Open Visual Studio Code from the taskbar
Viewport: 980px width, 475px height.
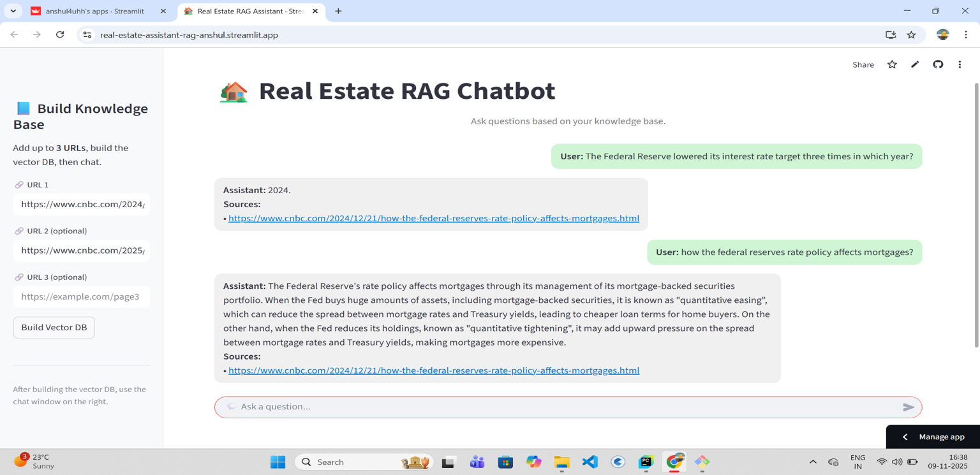click(x=590, y=462)
